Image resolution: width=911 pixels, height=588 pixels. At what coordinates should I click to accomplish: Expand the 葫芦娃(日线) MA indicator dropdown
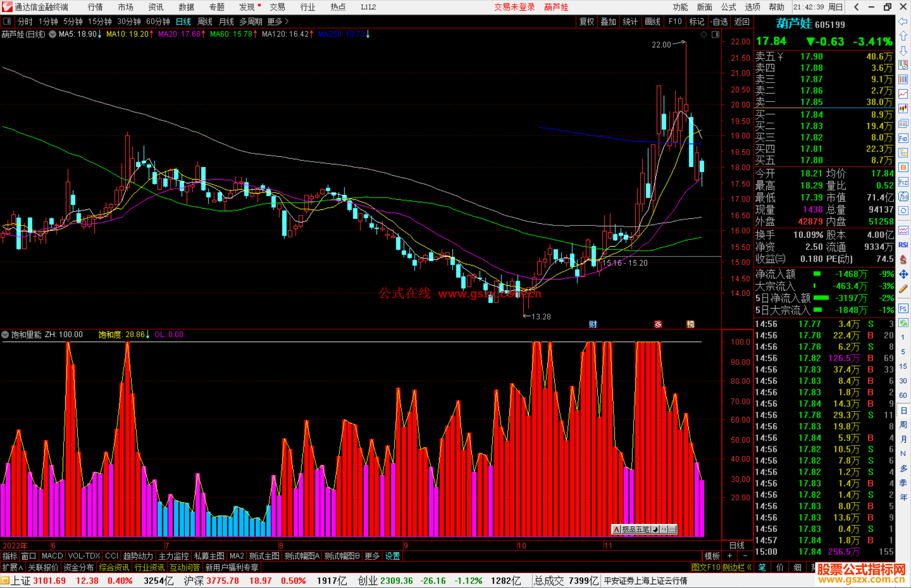(52, 35)
